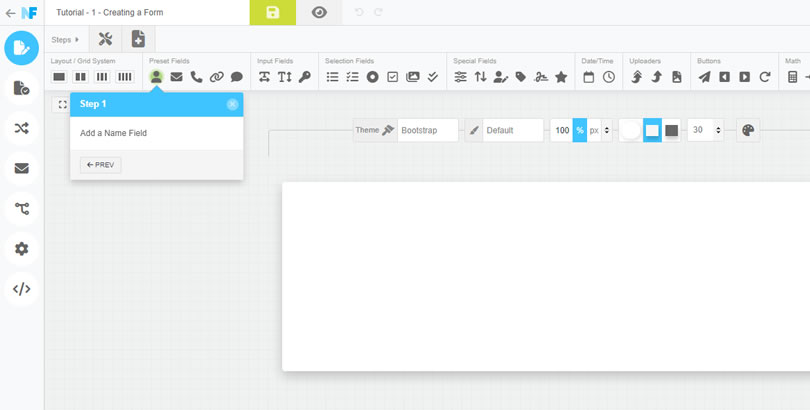Open the settings gear sidebar section

point(21,249)
